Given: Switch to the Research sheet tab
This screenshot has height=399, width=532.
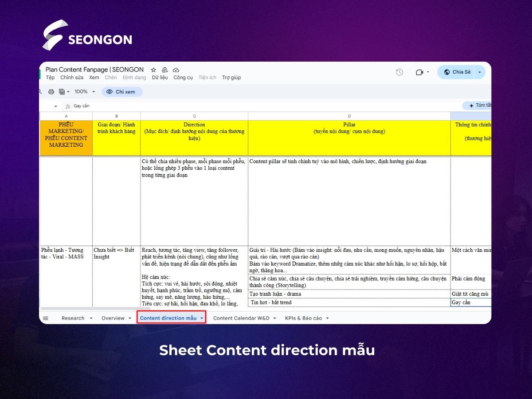Looking at the screenshot, I should 73,318.
